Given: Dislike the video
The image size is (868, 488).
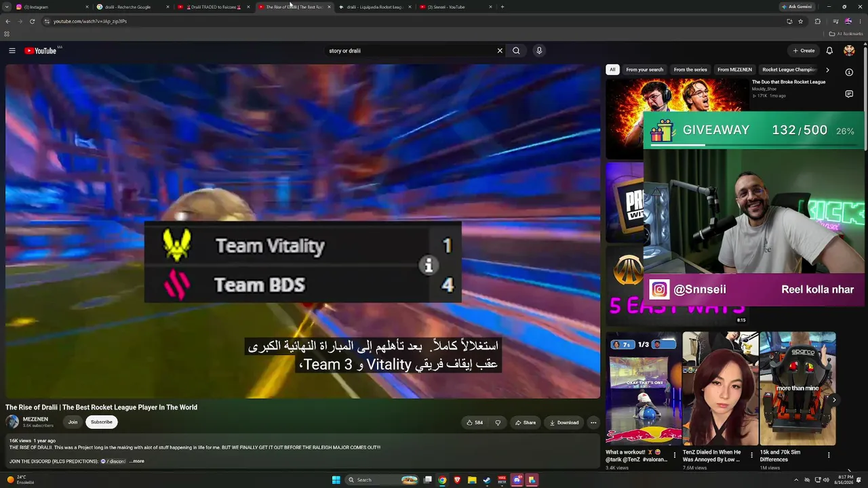Looking at the screenshot, I should pos(498,422).
